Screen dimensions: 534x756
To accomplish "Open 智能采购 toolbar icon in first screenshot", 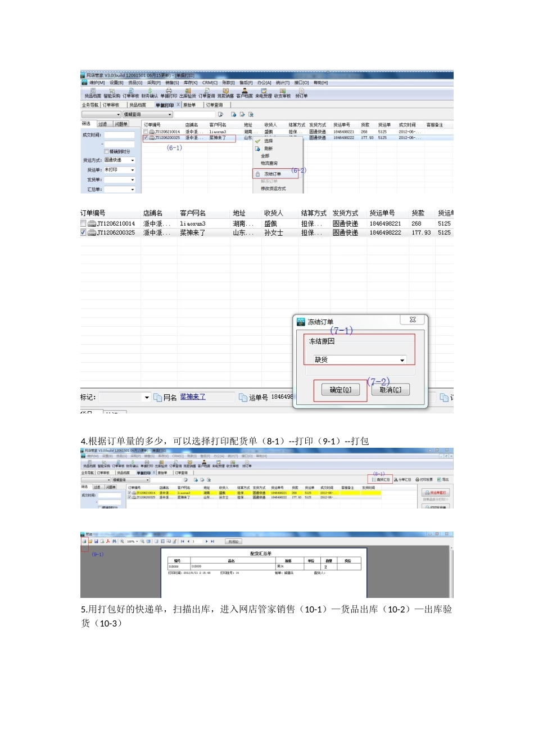I will pyautogui.click(x=112, y=91).
